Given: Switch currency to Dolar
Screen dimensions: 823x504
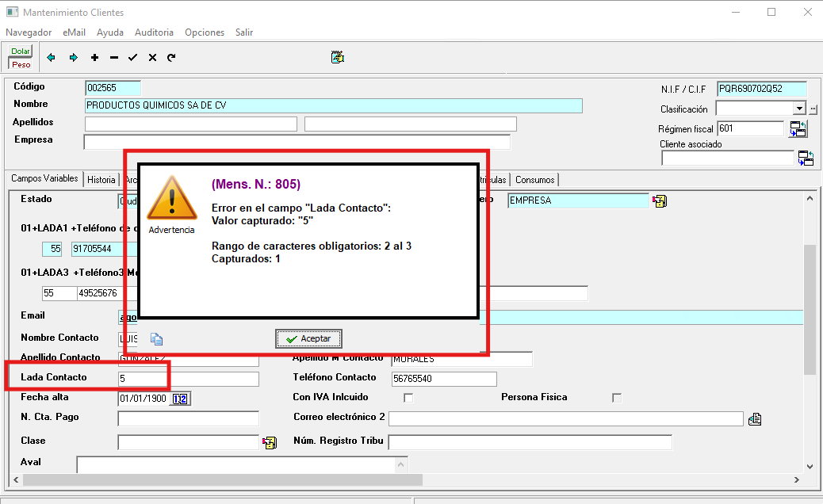Looking at the screenshot, I should pyautogui.click(x=21, y=52).
